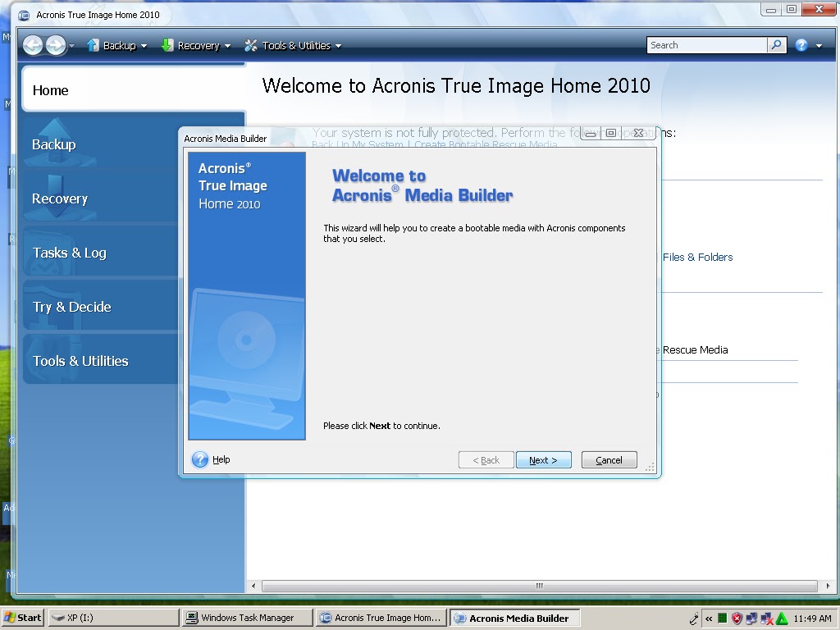Click the dialog resize grip in the corner
840x630 pixels.
coord(650,467)
